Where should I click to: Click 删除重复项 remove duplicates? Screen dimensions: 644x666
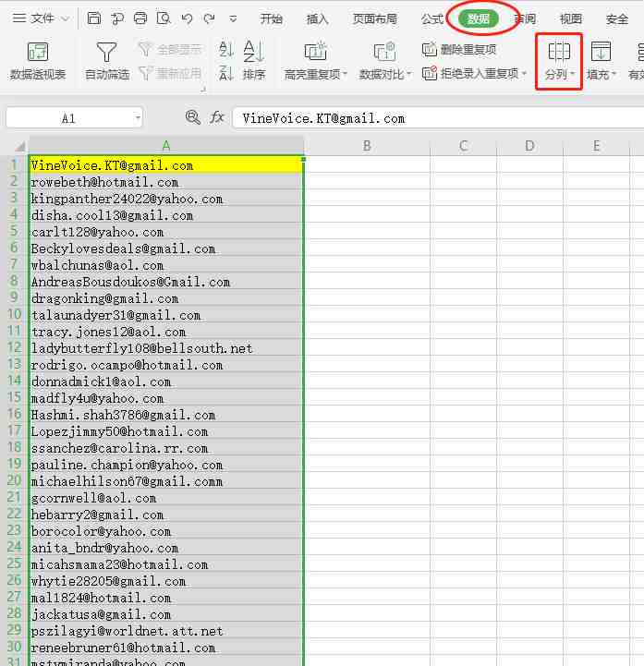pos(459,50)
